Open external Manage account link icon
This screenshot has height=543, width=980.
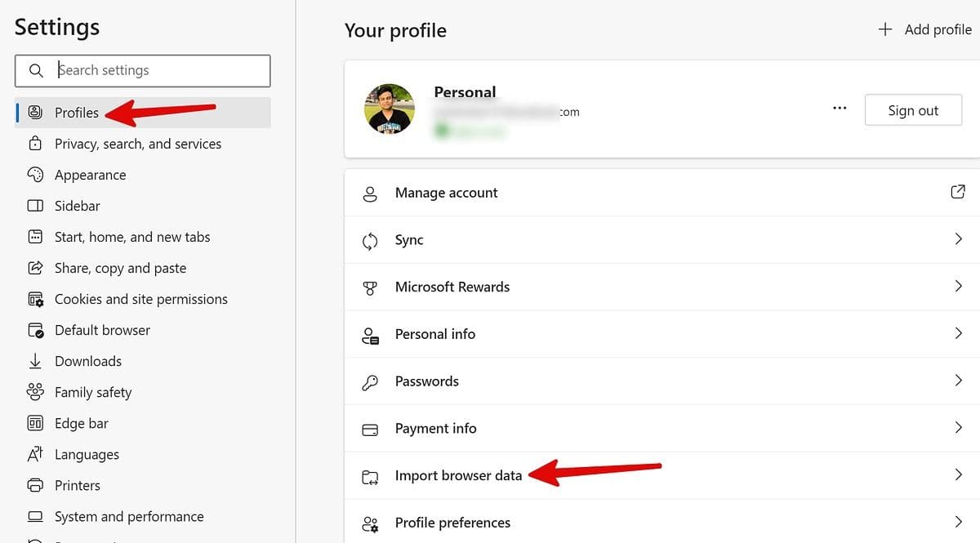click(x=958, y=193)
